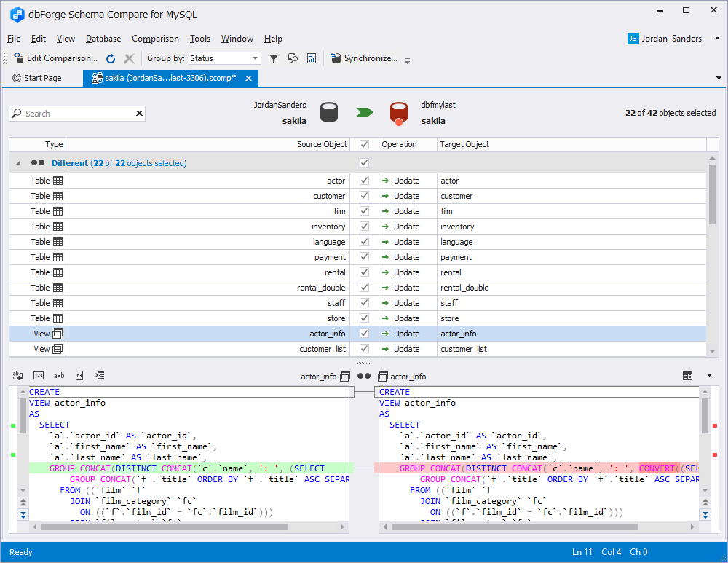Click the a·b whitespace icon
This screenshot has height=563, width=728.
point(59,376)
